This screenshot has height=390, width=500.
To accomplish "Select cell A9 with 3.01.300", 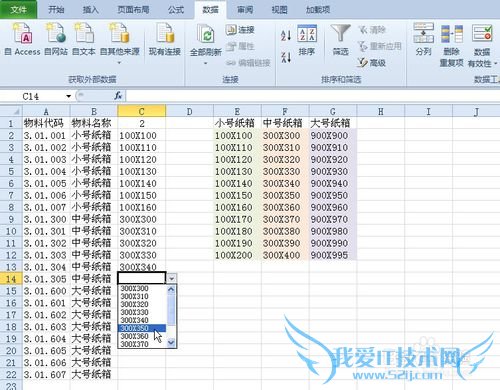I will (x=46, y=219).
